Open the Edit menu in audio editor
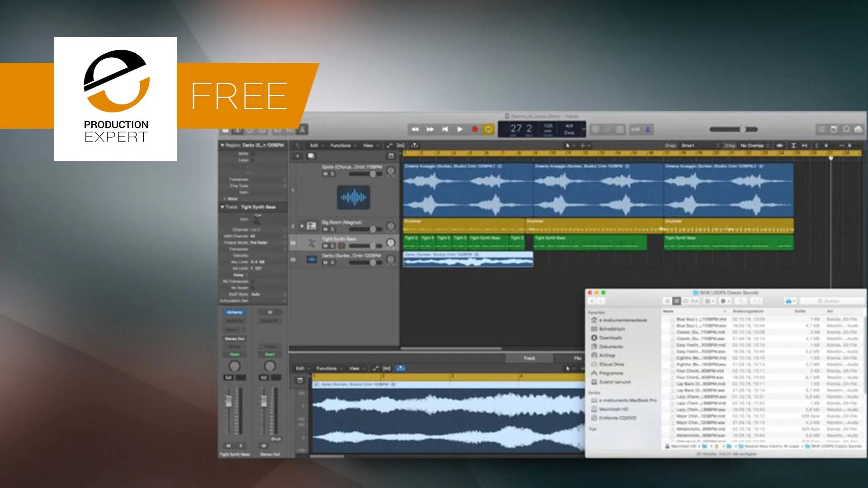868x488 pixels. tap(301, 368)
